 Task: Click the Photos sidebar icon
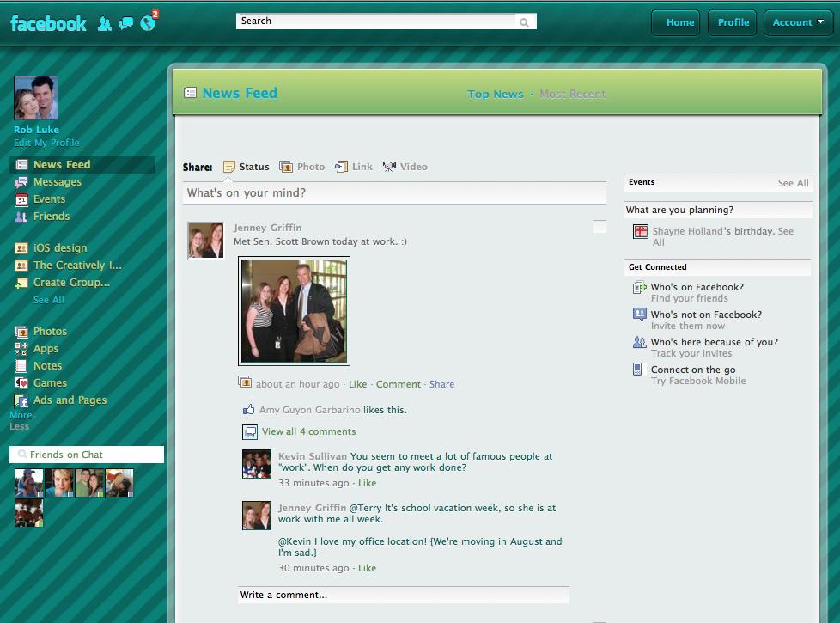click(21, 332)
